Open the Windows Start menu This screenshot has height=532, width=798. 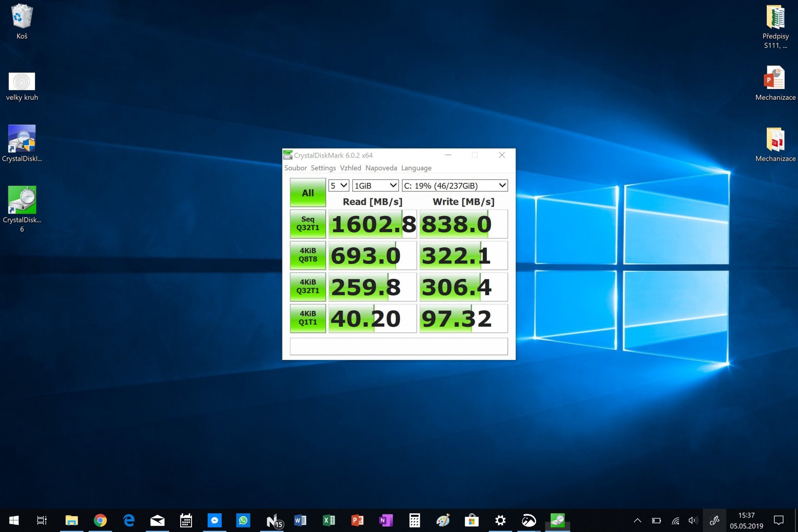[x=14, y=520]
